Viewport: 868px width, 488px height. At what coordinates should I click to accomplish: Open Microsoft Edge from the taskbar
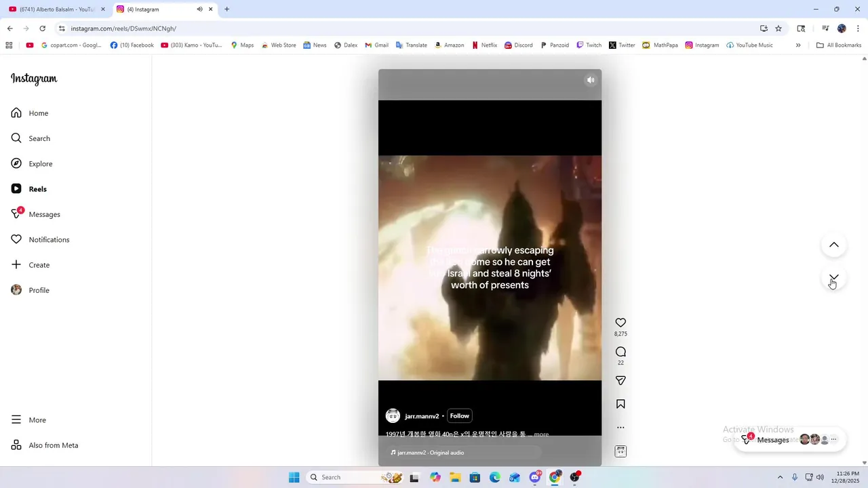494,477
